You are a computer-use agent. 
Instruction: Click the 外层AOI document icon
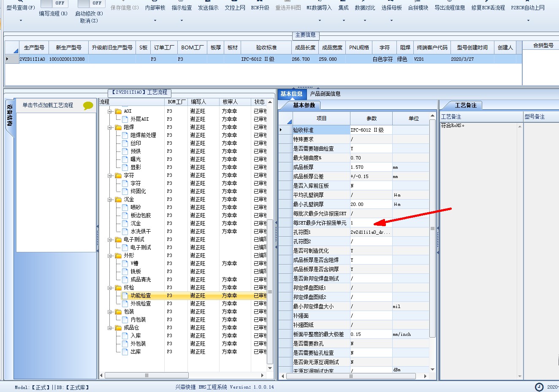pos(125,119)
